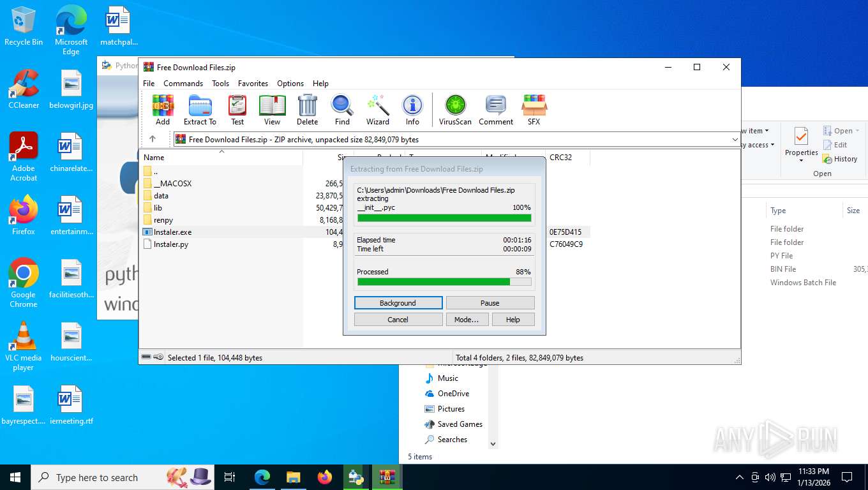Open notification center in system tray
The image size is (868, 490).
pos(847,477)
